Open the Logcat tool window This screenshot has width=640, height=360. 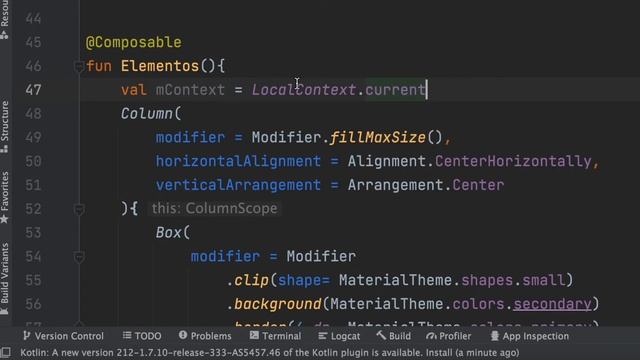339,336
